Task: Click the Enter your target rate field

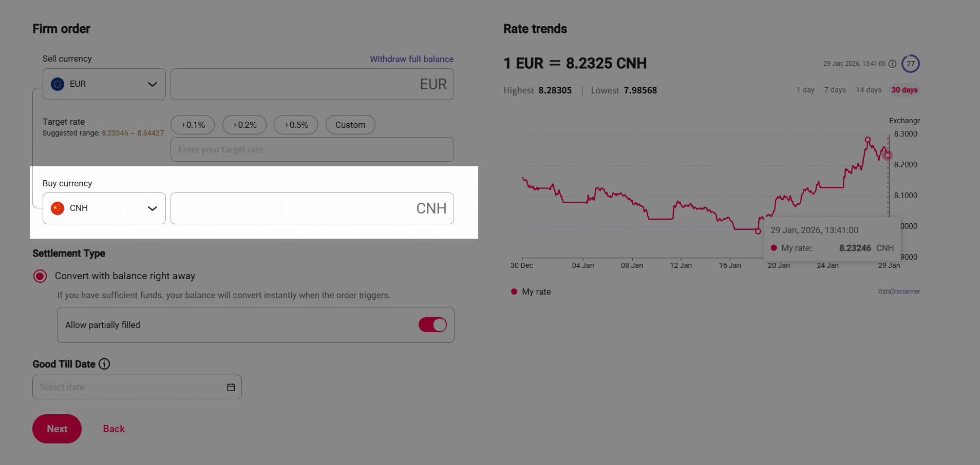Action: pyautogui.click(x=312, y=149)
